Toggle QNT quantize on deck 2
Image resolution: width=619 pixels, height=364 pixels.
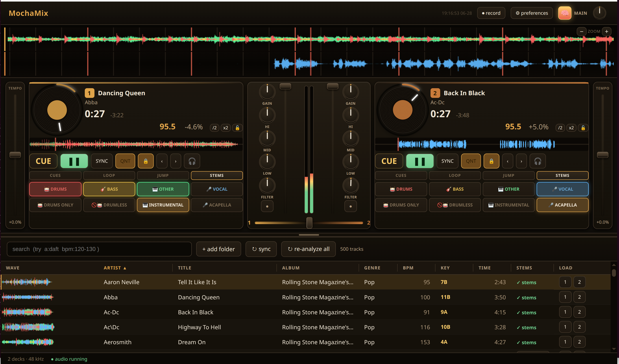[471, 161]
